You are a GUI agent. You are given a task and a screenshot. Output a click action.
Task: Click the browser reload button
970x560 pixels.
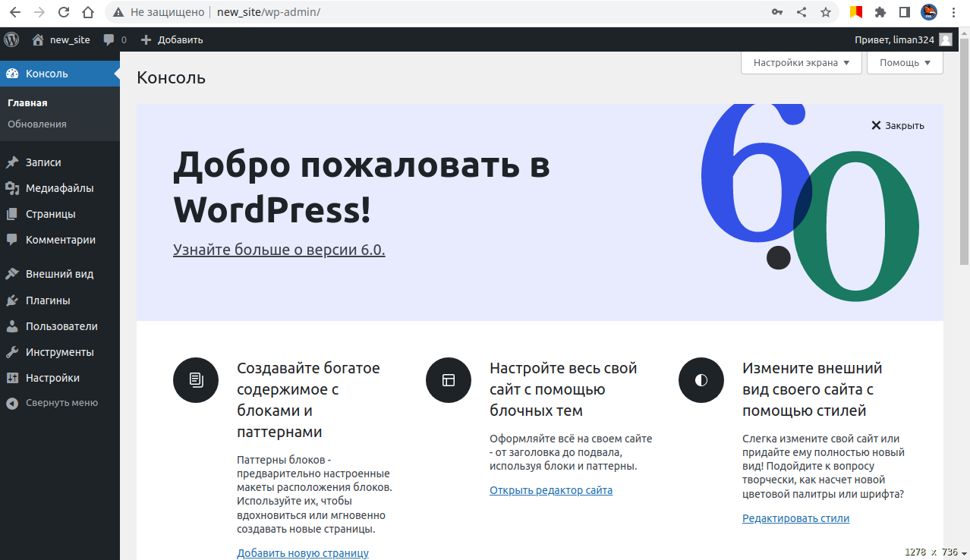coord(64,12)
